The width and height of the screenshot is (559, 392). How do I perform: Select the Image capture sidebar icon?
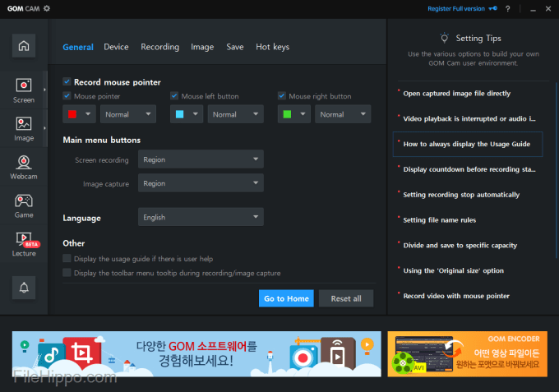coord(24,129)
